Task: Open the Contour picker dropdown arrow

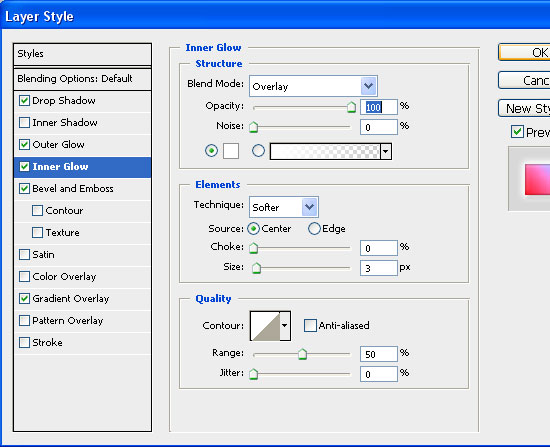Action: [284, 326]
